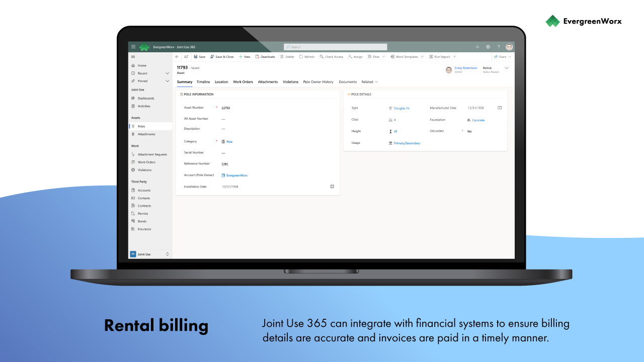Click Save & Close
This screenshot has width=644, height=362.
click(222, 57)
